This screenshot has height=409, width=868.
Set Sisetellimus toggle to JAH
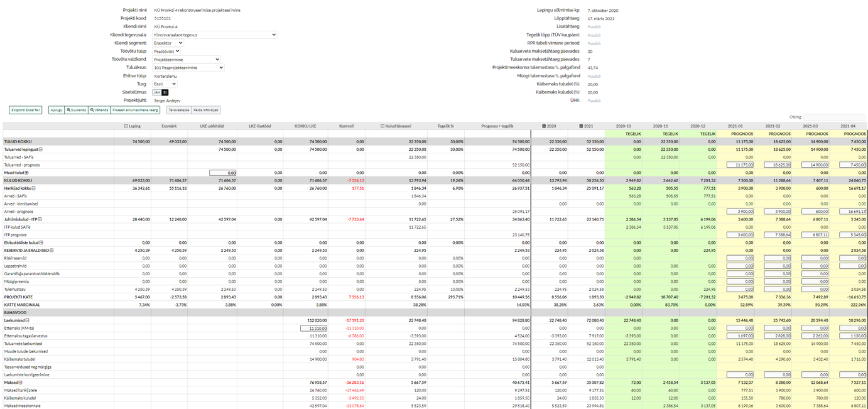click(156, 92)
